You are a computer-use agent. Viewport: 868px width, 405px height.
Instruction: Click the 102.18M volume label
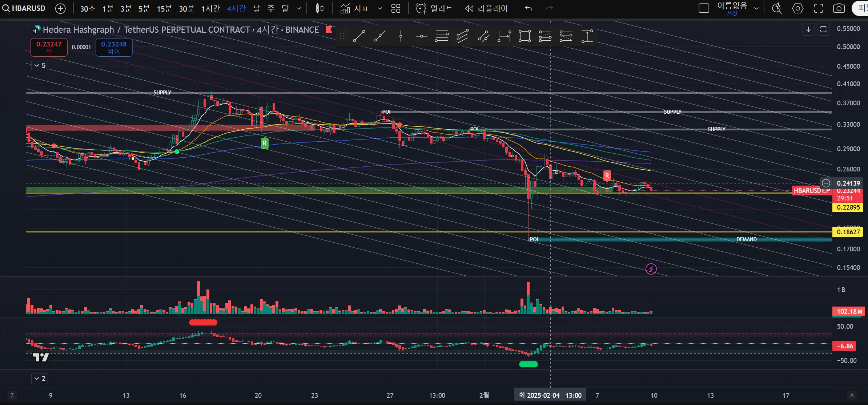848,312
